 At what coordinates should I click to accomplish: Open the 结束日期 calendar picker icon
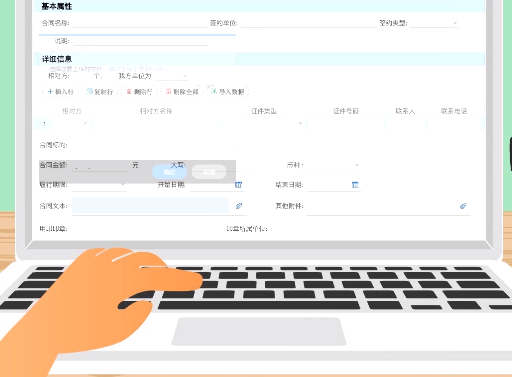pos(355,184)
